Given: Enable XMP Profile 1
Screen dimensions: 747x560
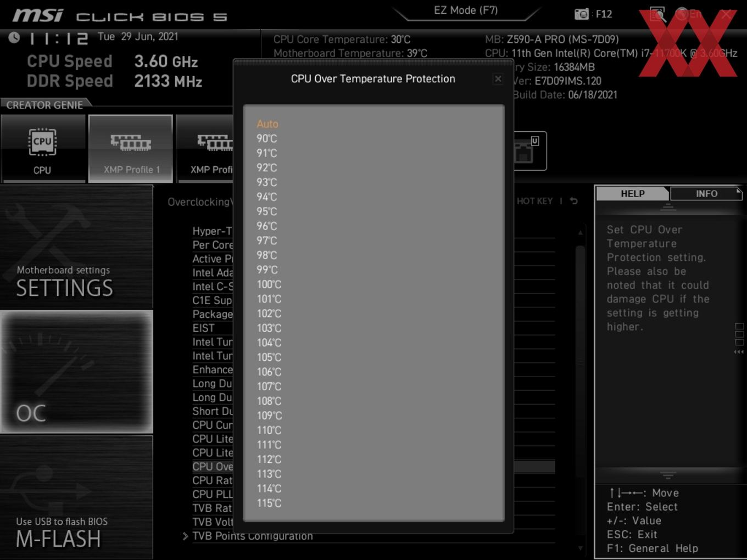Looking at the screenshot, I should [131, 149].
